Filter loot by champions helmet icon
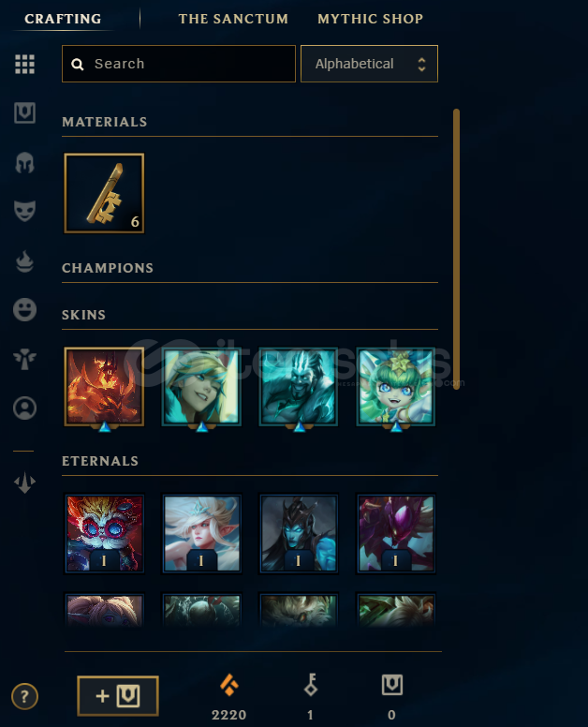 coord(24,163)
